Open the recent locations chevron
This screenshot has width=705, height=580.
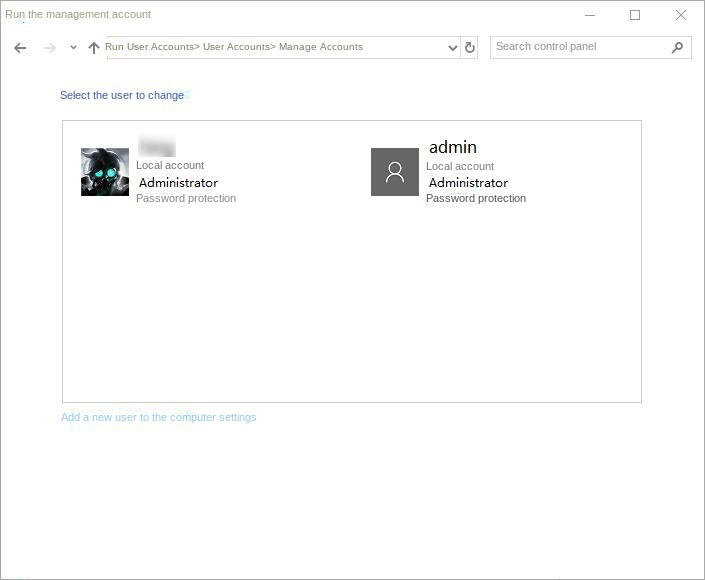(73, 47)
